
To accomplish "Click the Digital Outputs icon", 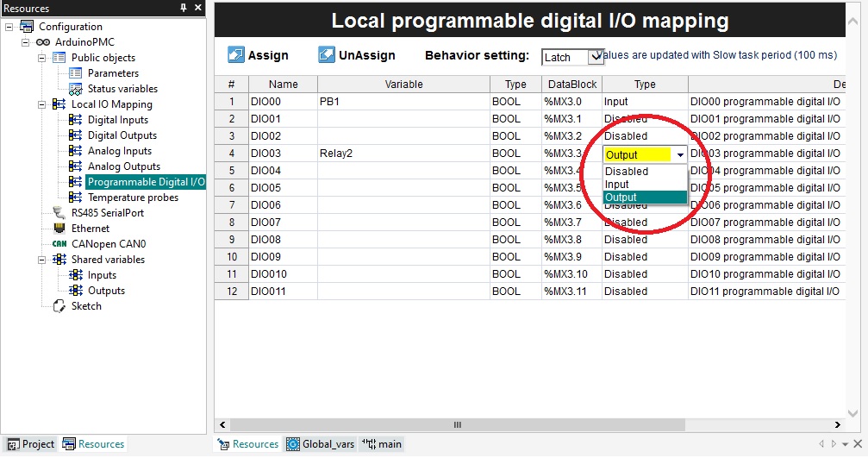I will pos(75,135).
